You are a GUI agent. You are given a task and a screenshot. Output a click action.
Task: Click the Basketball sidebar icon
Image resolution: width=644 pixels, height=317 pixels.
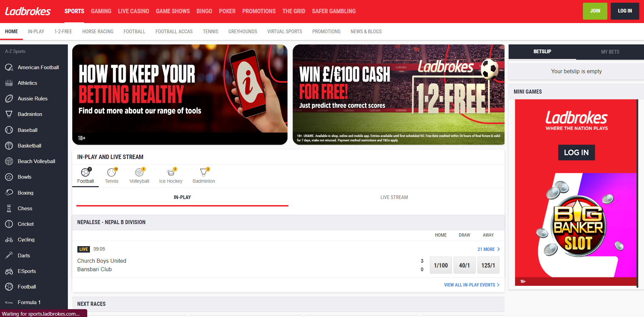tap(9, 146)
